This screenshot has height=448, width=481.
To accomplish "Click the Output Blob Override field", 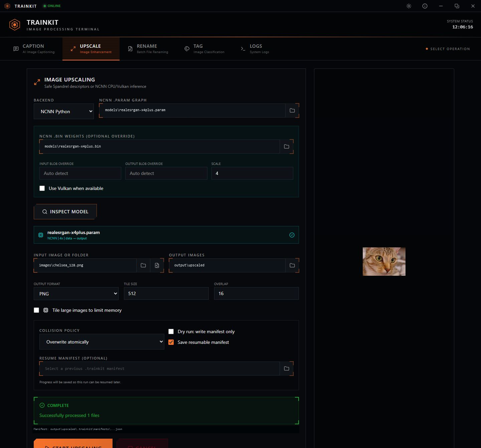I will pyautogui.click(x=166, y=173).
